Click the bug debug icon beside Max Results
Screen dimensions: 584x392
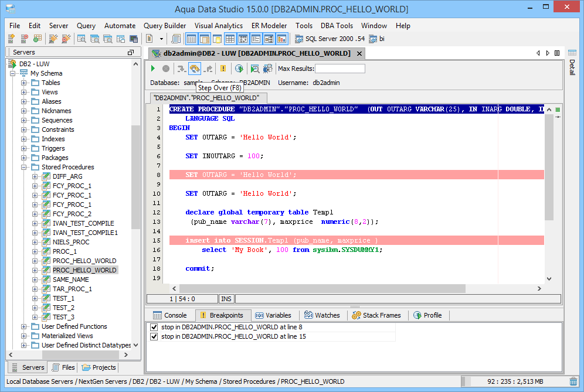268,69
